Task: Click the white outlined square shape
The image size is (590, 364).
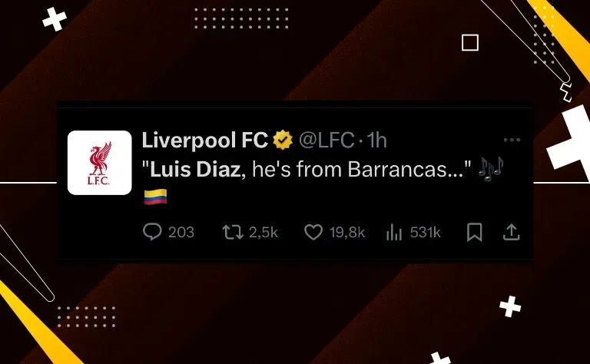Action: pyautogui.click(x=470, y=42)
